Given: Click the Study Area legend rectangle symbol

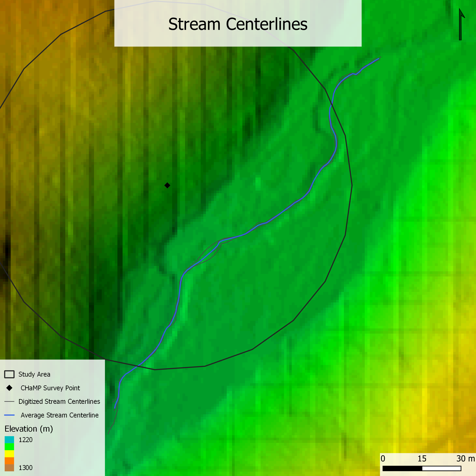Looking at the screenshot, I should pos(9,374).
